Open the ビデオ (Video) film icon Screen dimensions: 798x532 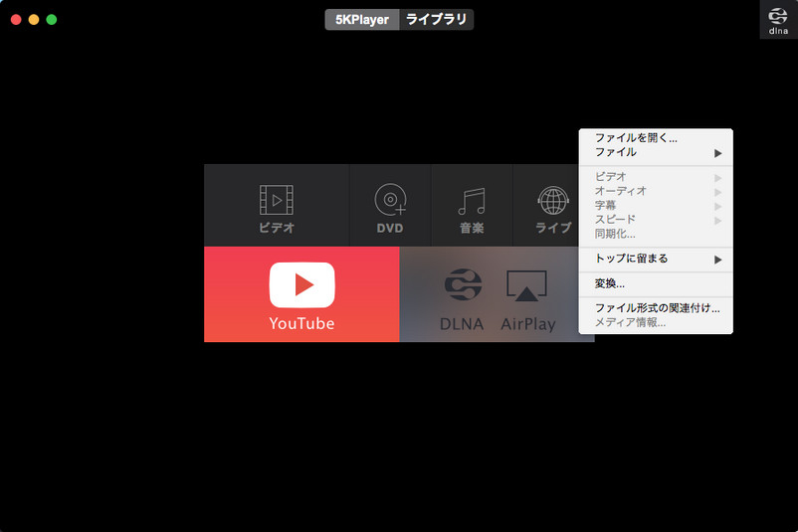pos(277,202)
